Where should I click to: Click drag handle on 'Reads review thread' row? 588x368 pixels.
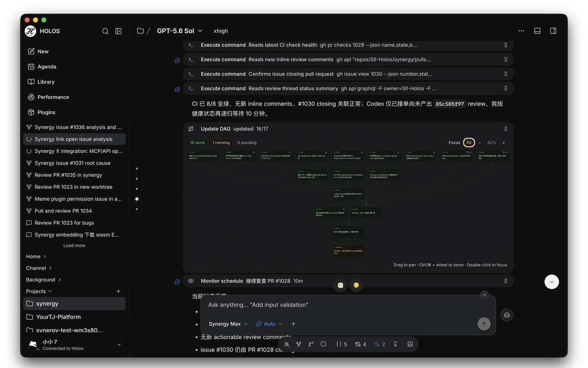(x=506, y=88)
